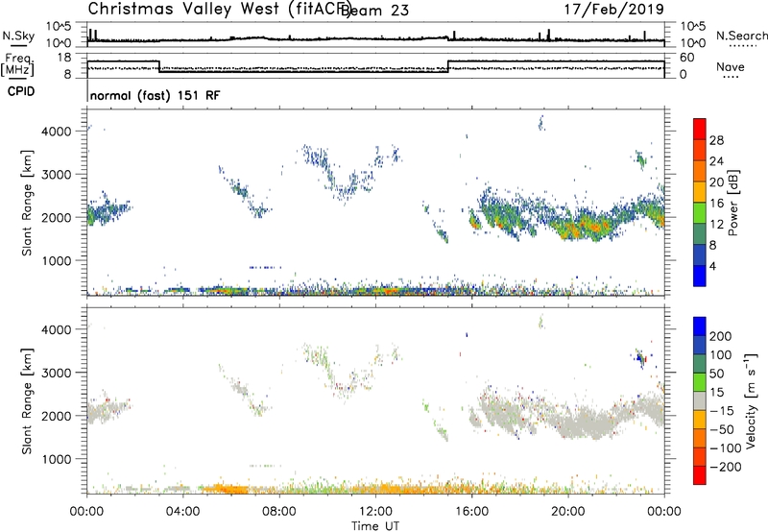Viewport: 768px width, 532px height.
Task: Click the "N.Search" legend label
Action: click(x=741, y=36)
